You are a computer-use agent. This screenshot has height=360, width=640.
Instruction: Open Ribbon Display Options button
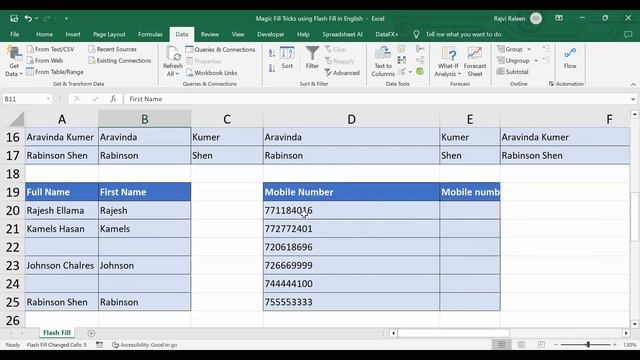[x=559, y=18]
